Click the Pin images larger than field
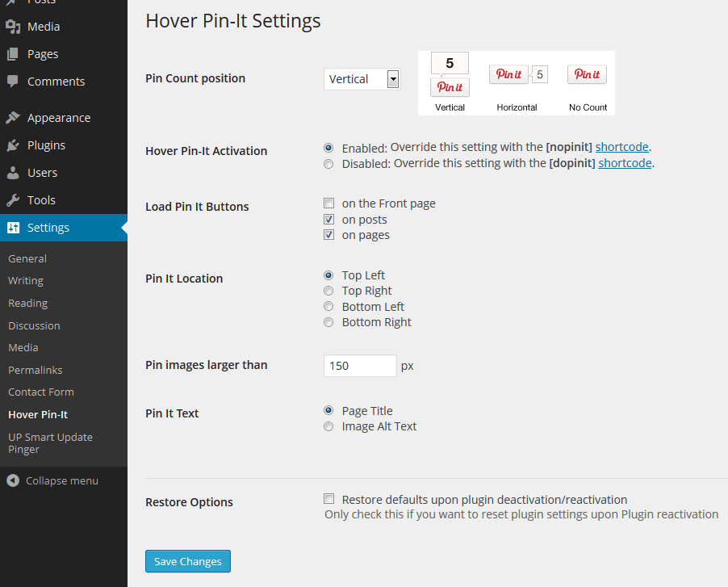 click(360, 366)
